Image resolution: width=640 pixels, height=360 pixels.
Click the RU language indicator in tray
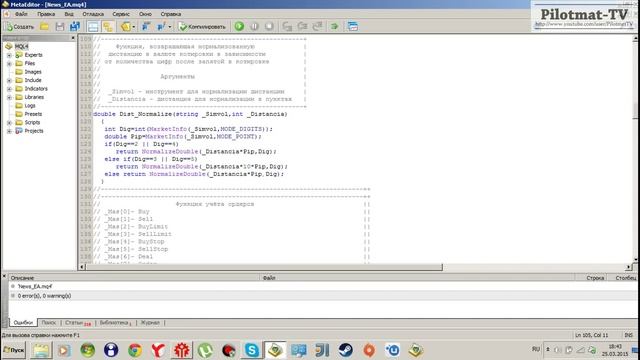tap(536, 349)
